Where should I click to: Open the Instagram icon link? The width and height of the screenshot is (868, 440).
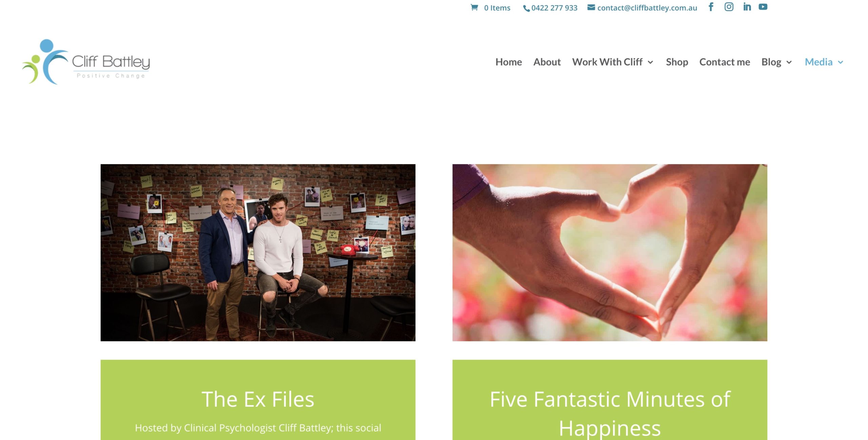(729, 7)
